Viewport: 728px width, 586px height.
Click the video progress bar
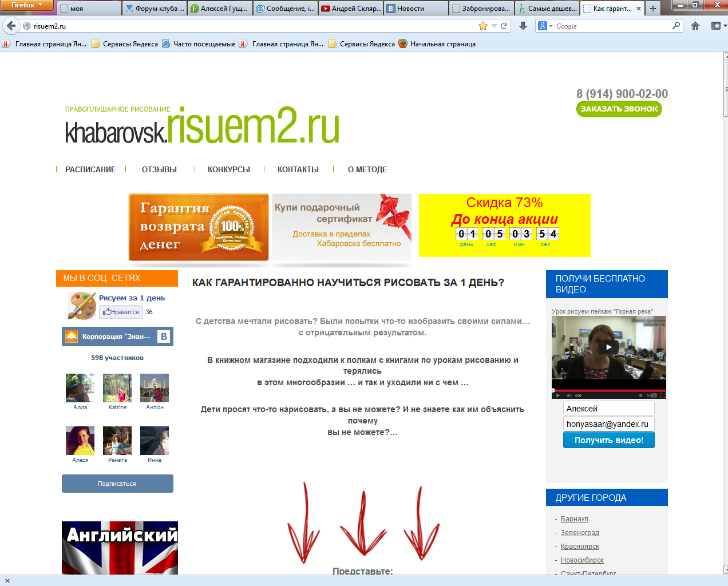tap(609, 390)
